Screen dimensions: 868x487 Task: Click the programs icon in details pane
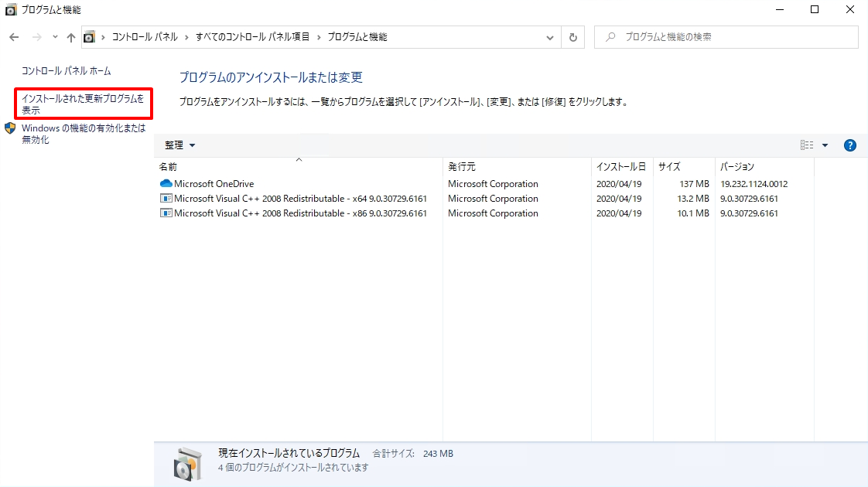coord(188,464)
